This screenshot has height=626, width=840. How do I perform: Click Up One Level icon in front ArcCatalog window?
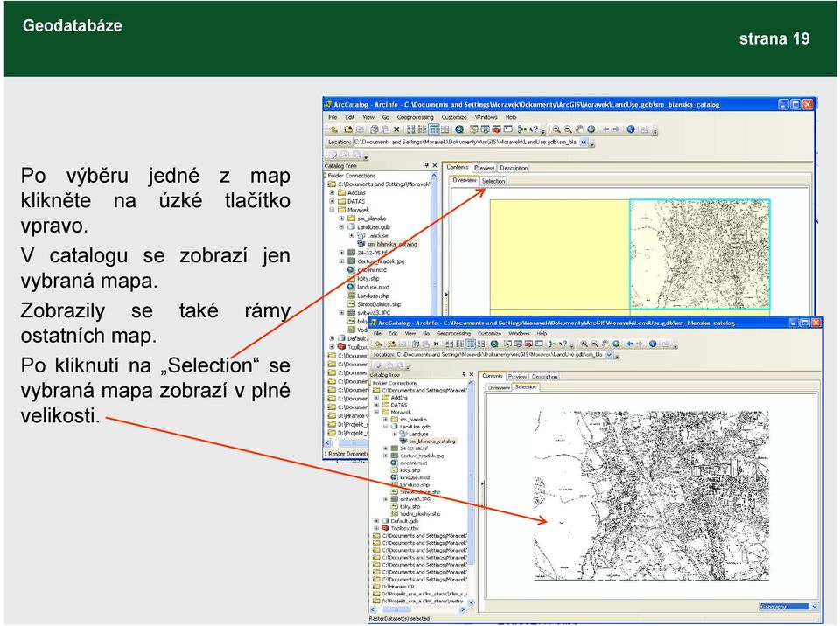[378, 344]
